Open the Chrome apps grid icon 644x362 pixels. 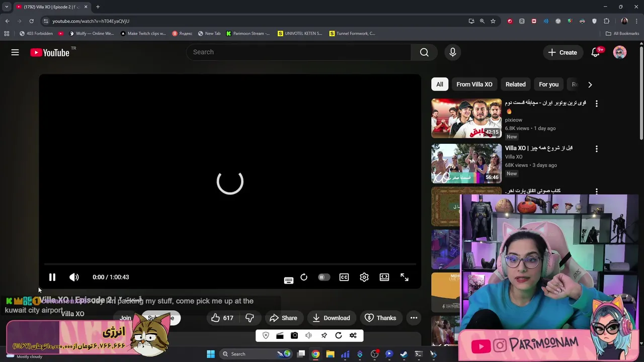click(7, 34)
